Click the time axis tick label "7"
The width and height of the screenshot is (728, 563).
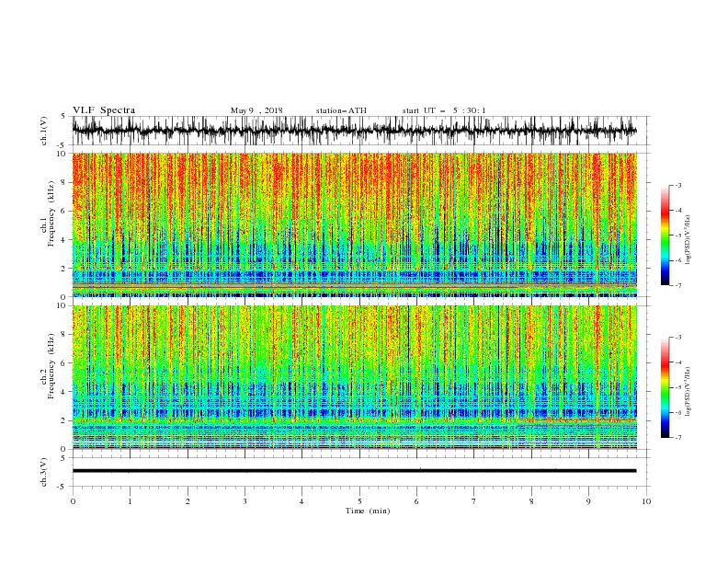474,501
